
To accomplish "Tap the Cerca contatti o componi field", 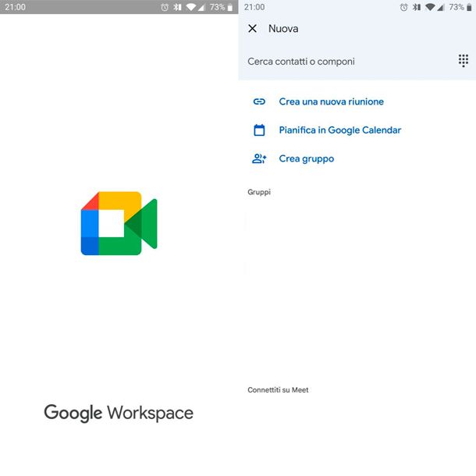I will pyautogui.click(x=301, y=62).
